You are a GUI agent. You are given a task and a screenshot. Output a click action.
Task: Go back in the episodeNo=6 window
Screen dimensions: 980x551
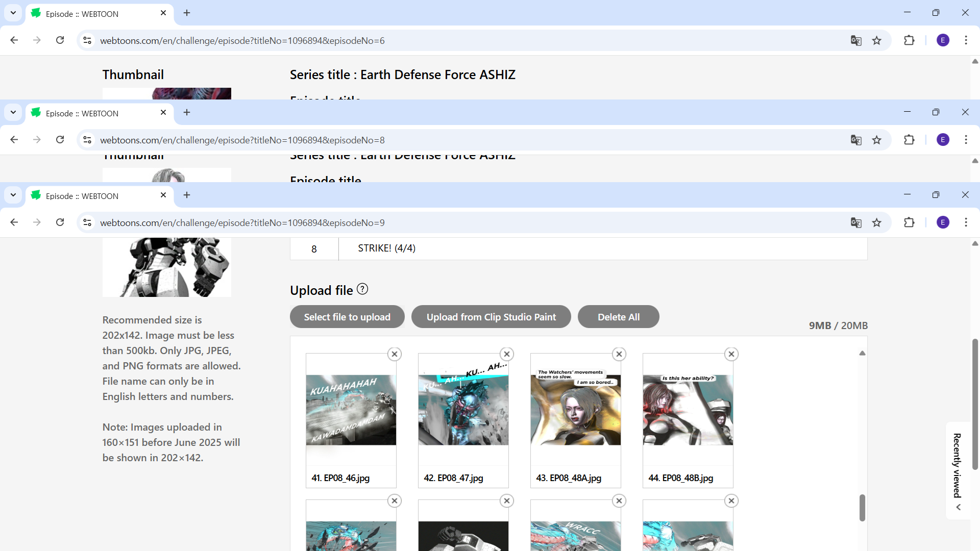(x=14, y=40)
